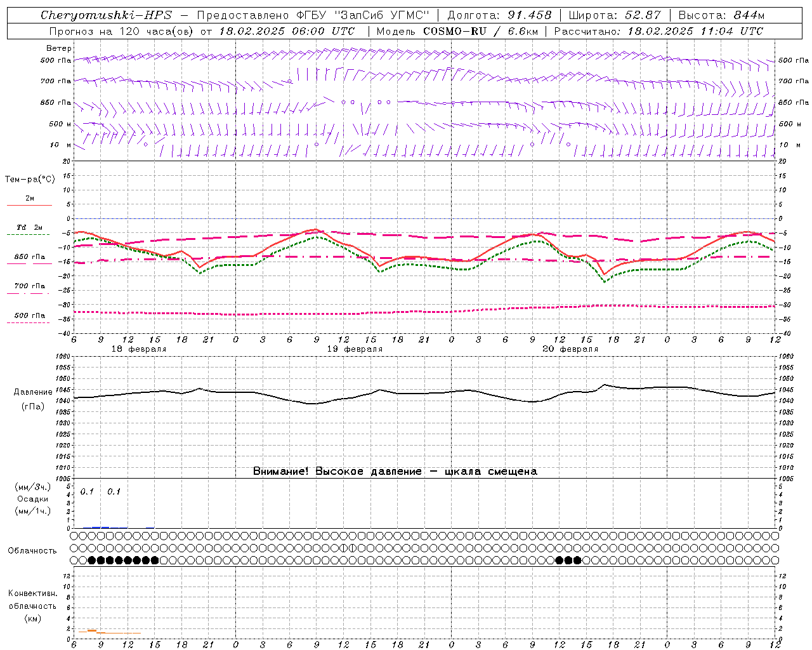Click the 2м temperature legend entry
This screenshot has width=812, height=650.
point(30,198)
